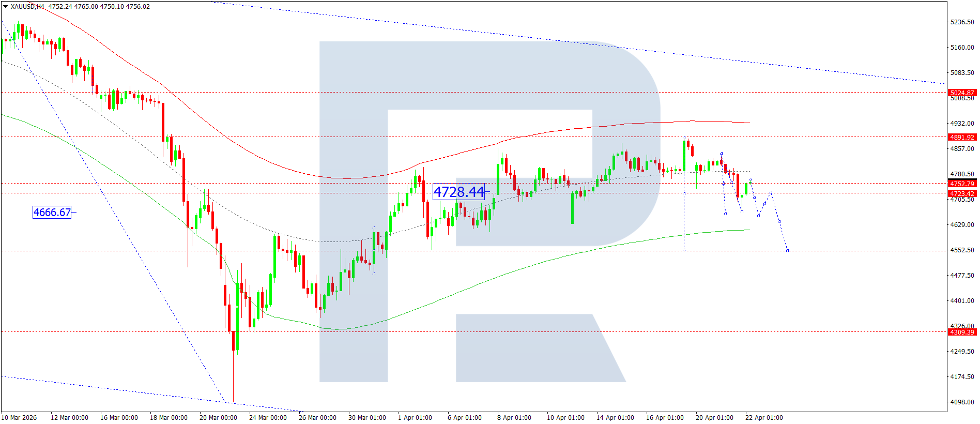The image size is (980, 424).
Task: Click the 8 Apr 01:00 time axis label
Action: click(x=514, y=418)
